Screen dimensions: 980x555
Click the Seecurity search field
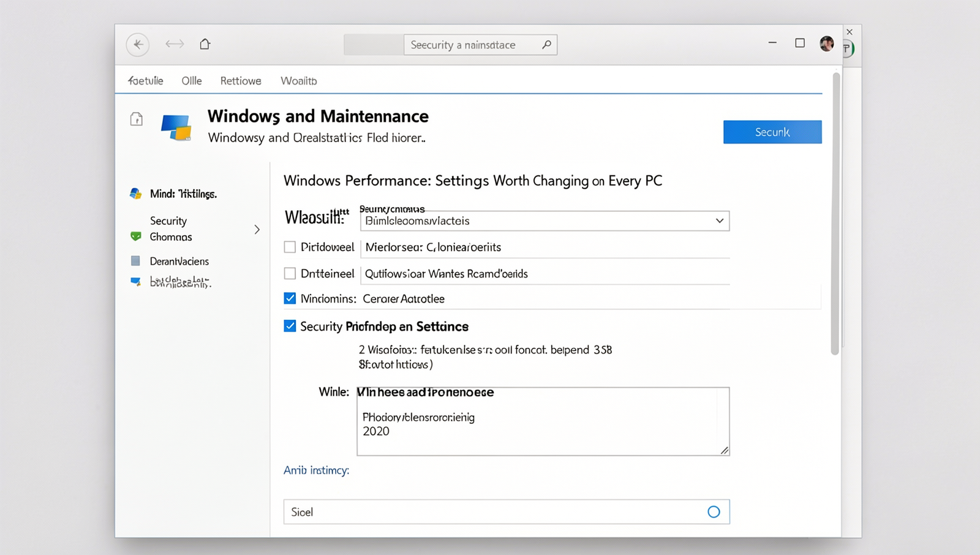click(480, 45)
